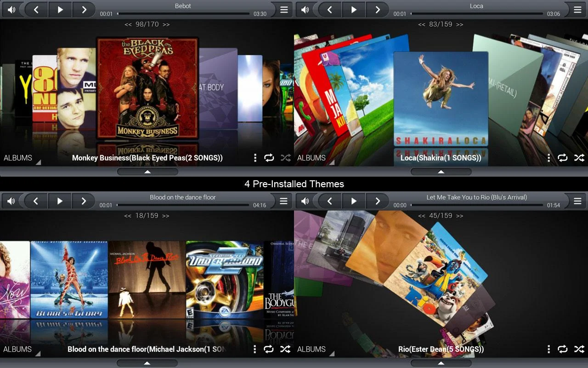This screenshot has width=588, height=368.
Task: Open the hamburger menu in Loca player
Action: click(578, 10)
